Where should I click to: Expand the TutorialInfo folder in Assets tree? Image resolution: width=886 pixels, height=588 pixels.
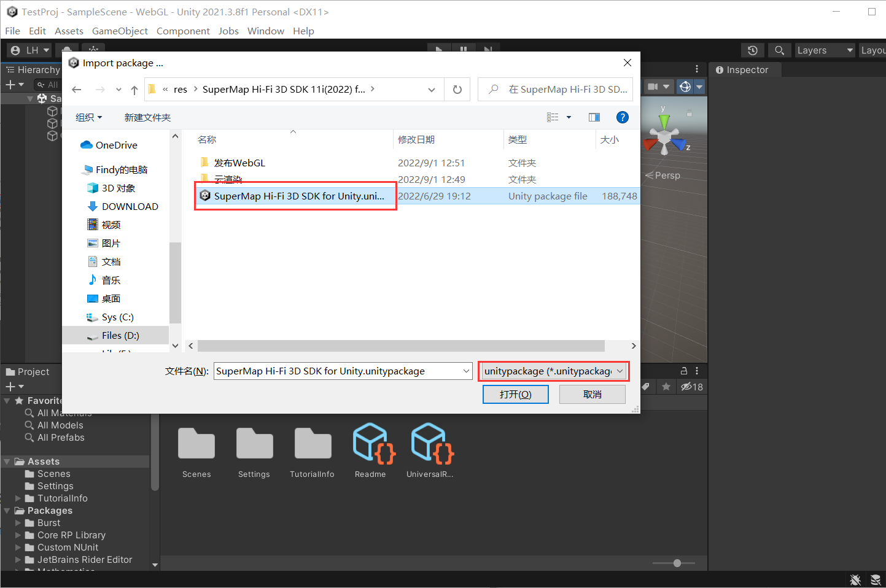[x=18, y=498]
